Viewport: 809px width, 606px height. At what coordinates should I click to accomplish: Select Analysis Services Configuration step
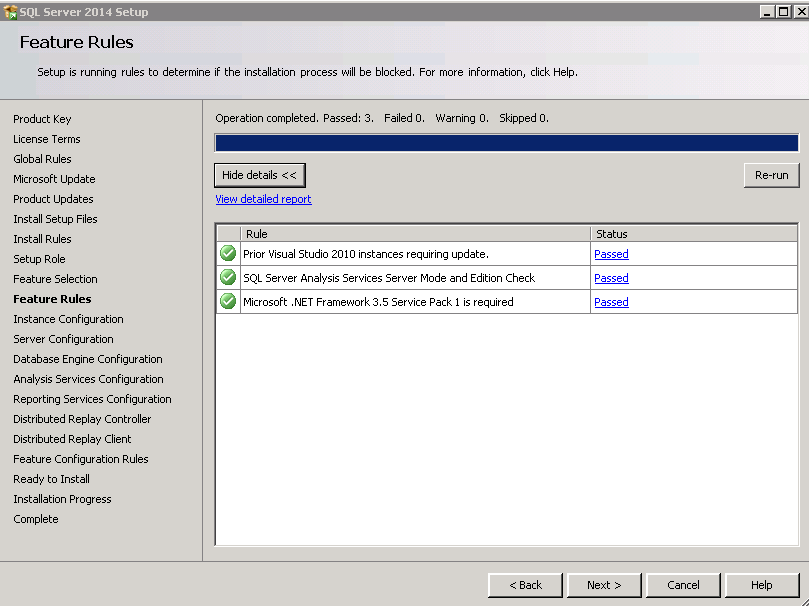pyautogui.click(x=88, y=379)
